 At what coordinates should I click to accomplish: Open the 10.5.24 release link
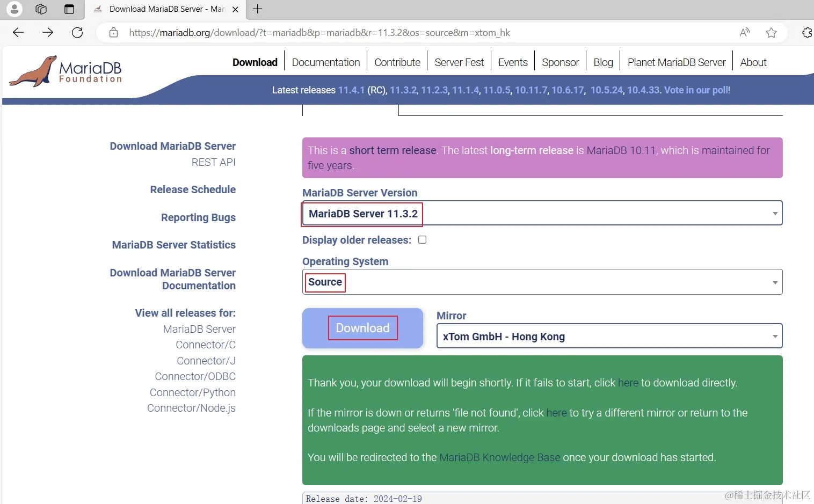coord(607,90)
